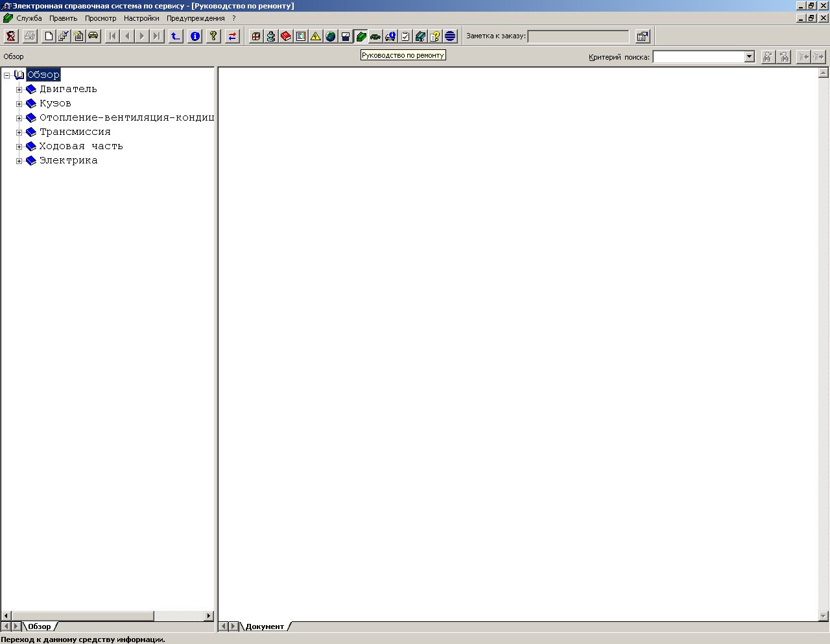Expand the Двигатель tree node

[19, 89]
